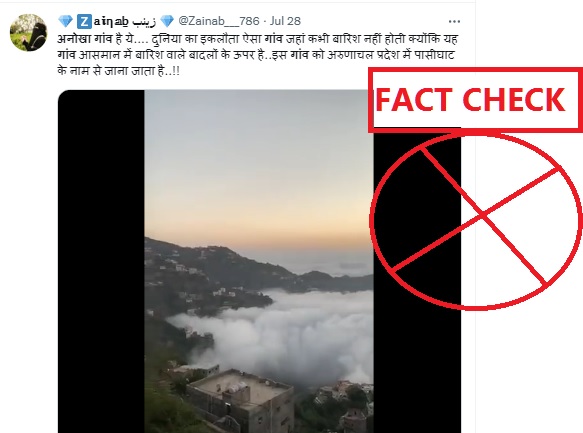Click the diamond emoji after the Arabic name

(x=167, y=21)
